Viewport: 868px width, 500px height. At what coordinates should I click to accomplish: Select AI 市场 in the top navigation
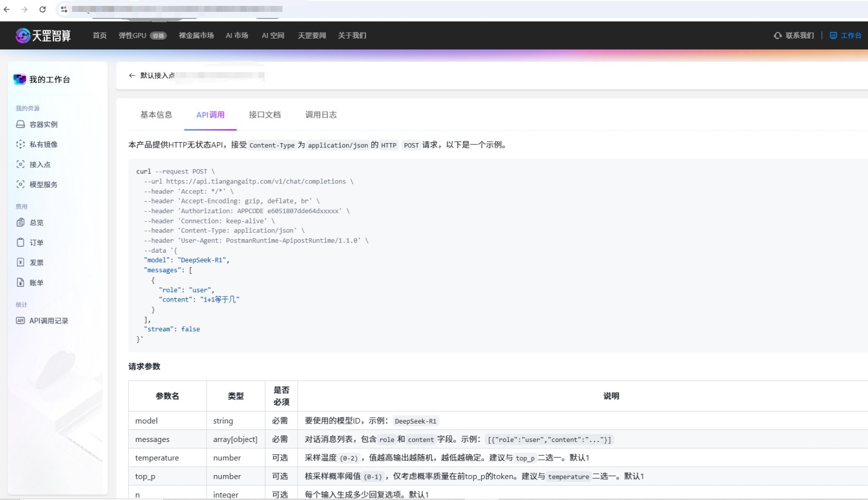click(237, 35)
